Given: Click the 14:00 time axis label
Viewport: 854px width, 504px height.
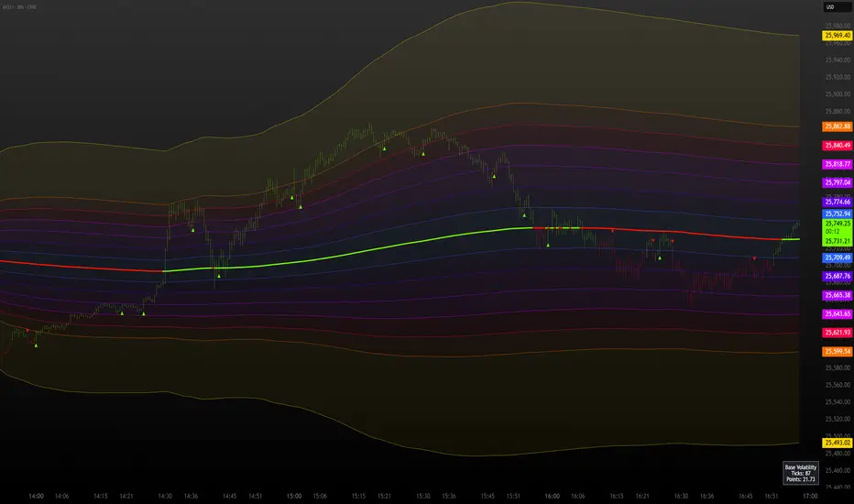Looking at the screenshot, I should click(x=36, y=497).
